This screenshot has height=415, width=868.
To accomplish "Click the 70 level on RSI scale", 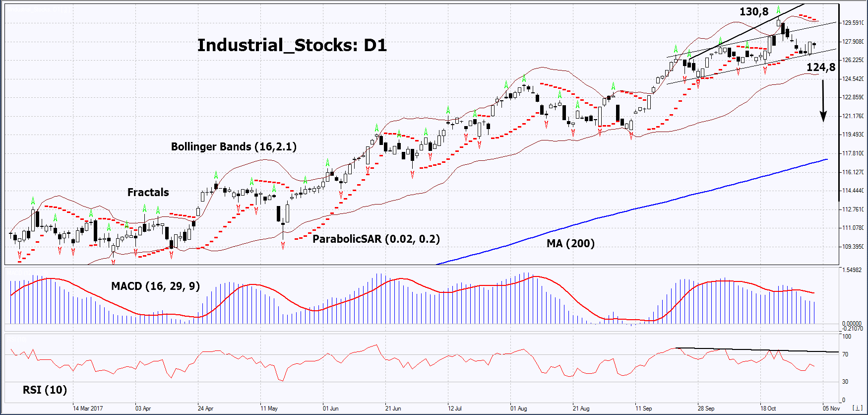I will point(845,354).
